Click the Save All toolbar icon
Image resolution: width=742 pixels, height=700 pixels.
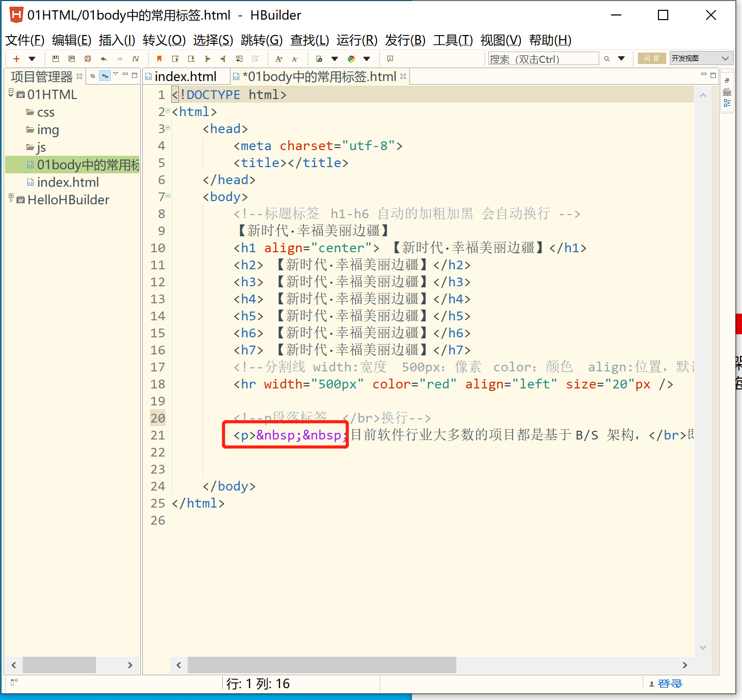[x=72, y=59]
